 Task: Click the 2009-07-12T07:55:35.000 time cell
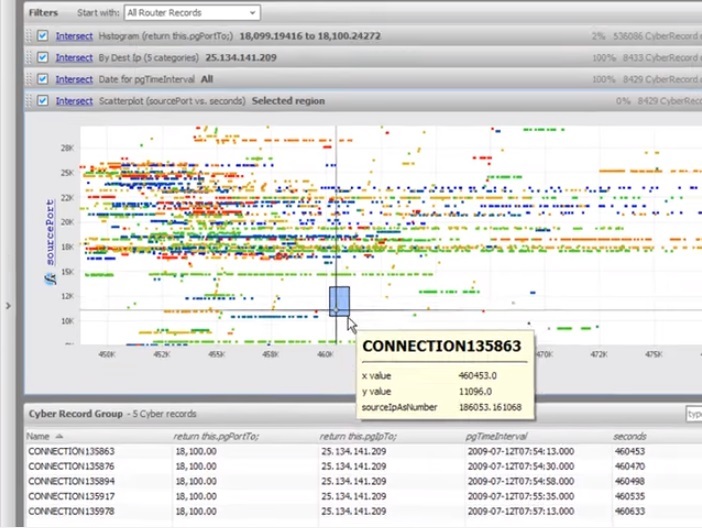point(521,496)
